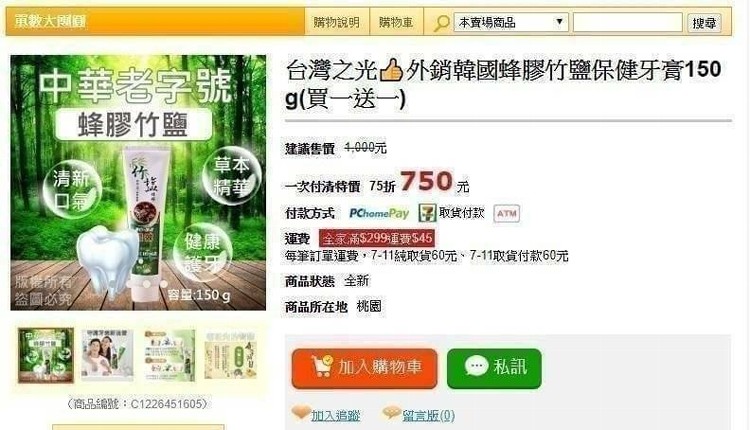Click the icon beside 留言版
Screen dimensions: 750x430
click(391, 413)
